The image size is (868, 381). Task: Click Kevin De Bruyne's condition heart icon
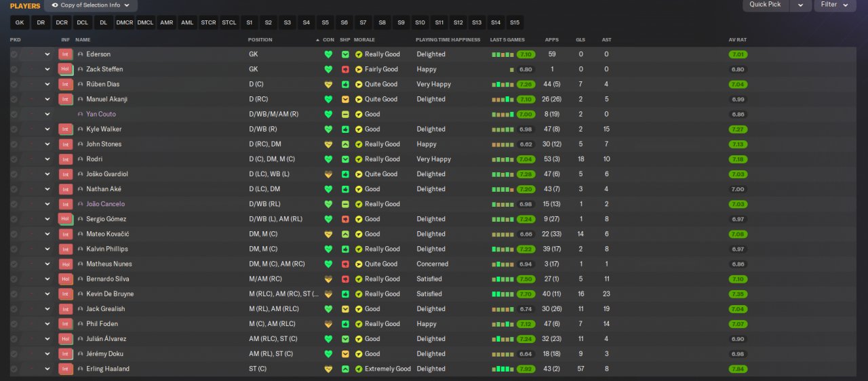point(329,294)
